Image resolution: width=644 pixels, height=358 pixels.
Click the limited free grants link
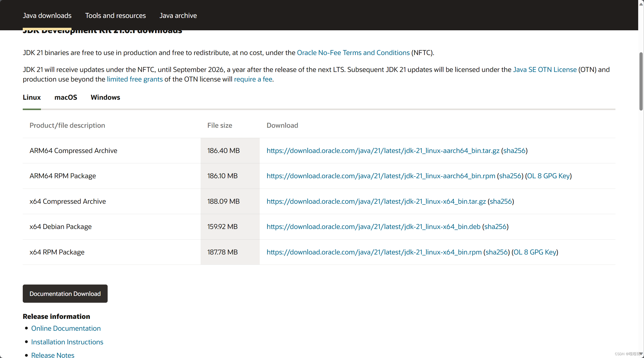click(x=135, y=79)
